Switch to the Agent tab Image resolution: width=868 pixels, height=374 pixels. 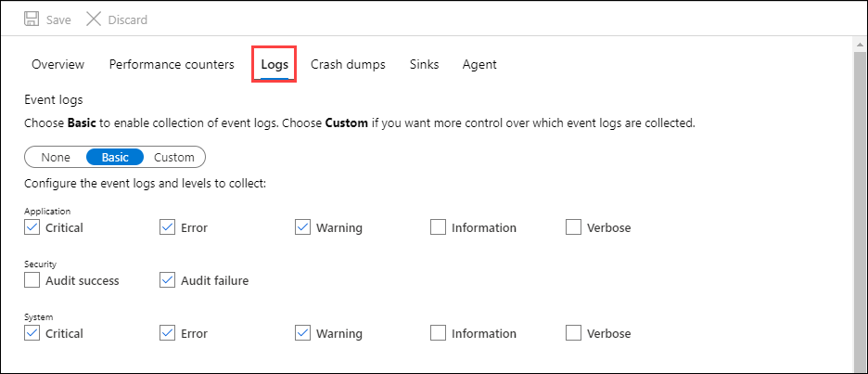tap(479, 64)
